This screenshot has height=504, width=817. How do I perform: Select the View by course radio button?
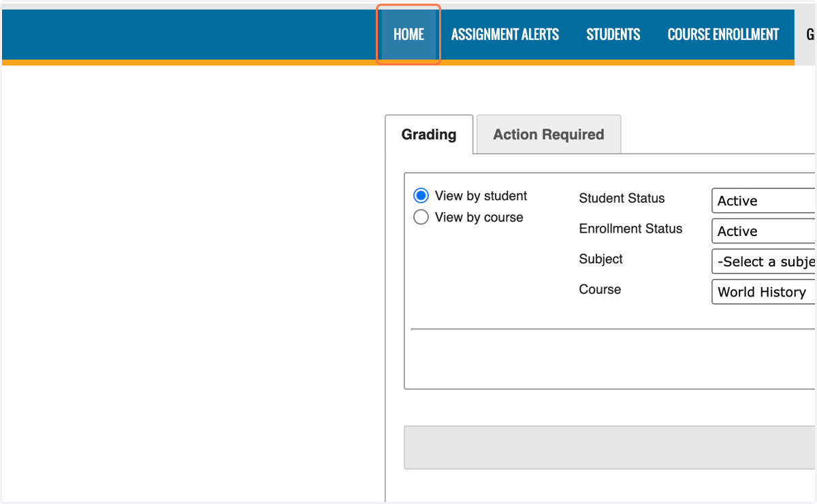pos(421,218)
